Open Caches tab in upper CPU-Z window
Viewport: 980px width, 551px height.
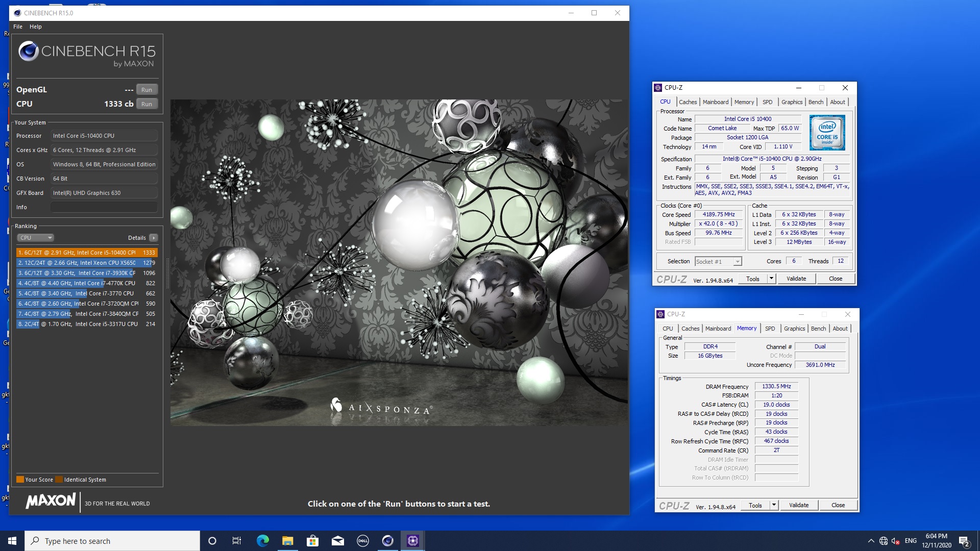click(x=688, y=102)
